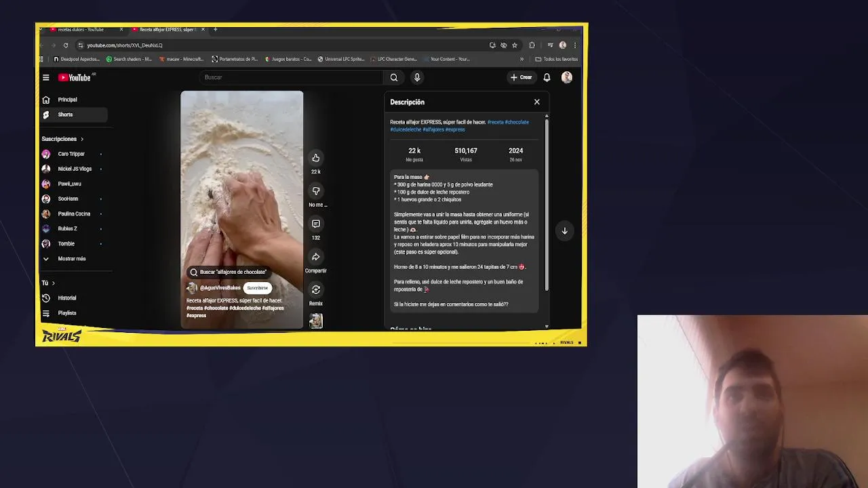868x488 pixels.
Task: Click #chocolate hashtag in description panel
Action: point(517,122)
